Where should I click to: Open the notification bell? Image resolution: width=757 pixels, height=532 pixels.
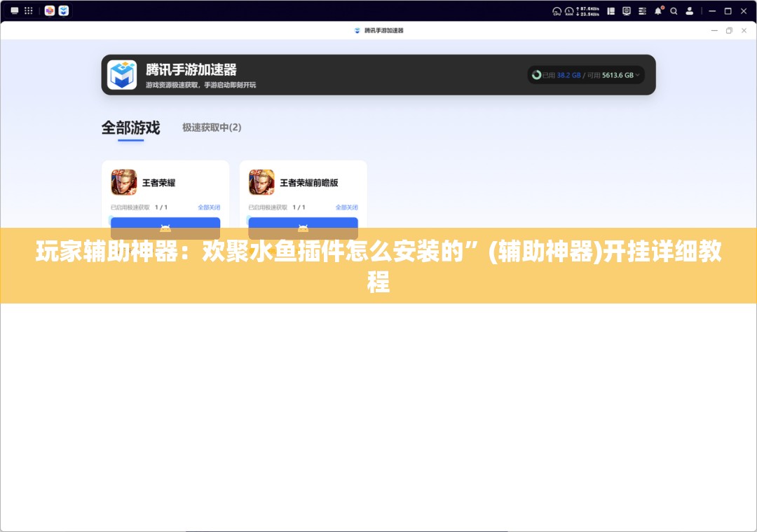[x=658, y=11]
